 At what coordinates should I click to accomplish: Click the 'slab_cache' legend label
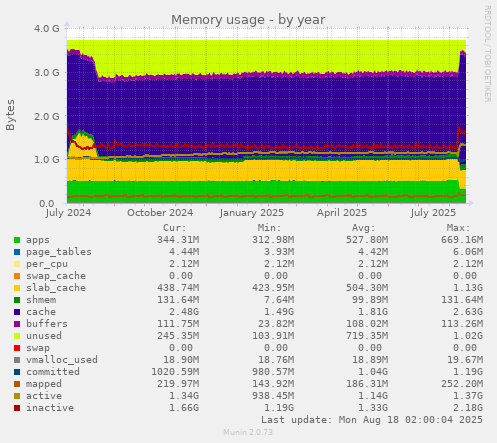coord(56,288)
